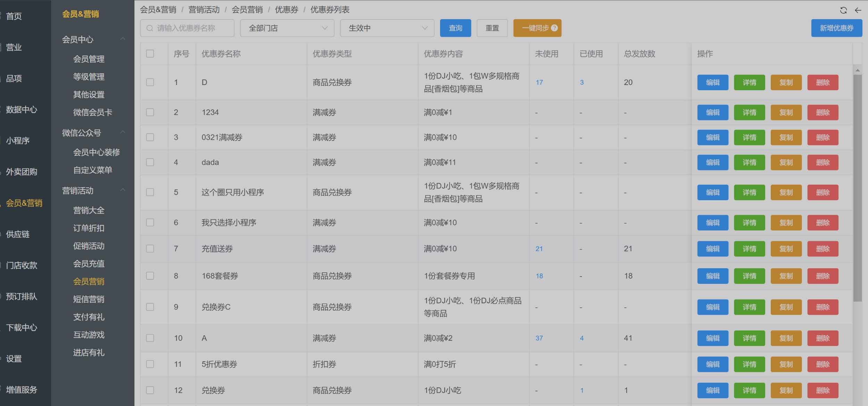Open 互动游戏 submenu item
Viewport: 868px width, 406px height.
(89, 335)
